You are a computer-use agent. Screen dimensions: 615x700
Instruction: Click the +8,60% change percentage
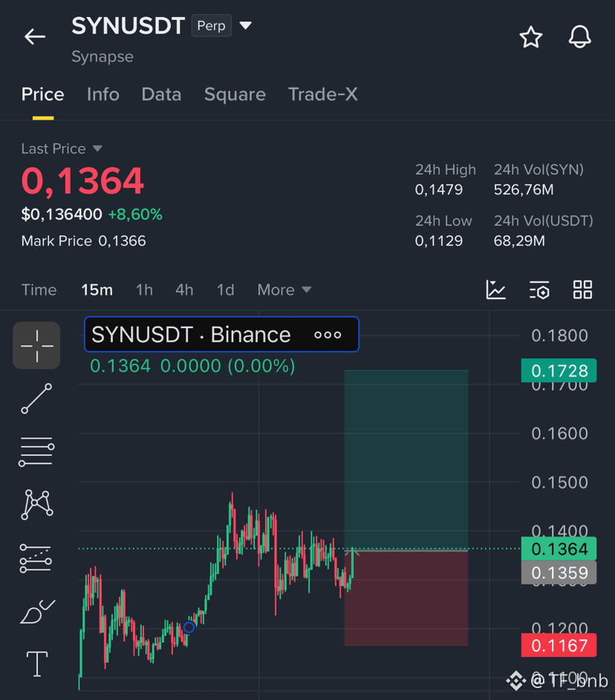point(135,215)
